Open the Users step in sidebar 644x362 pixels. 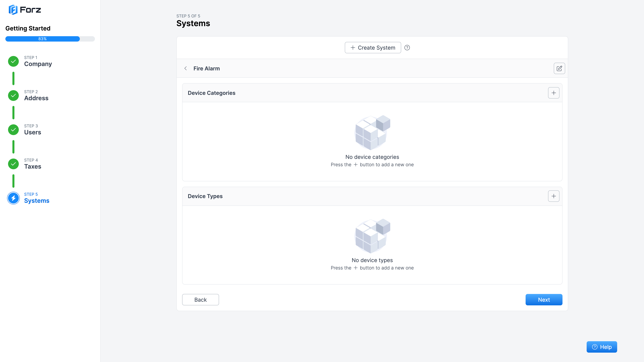(33, 130)
